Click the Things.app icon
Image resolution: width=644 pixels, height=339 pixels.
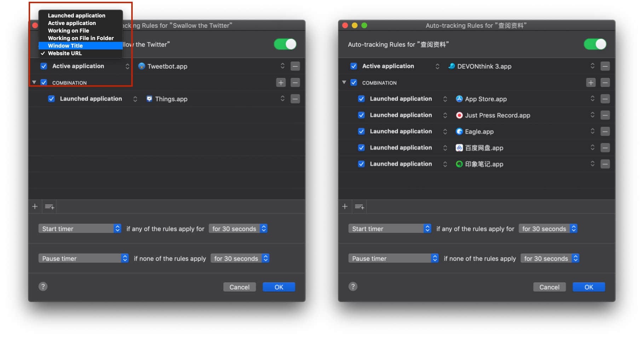pyautogui.click(x=149, y=99)
